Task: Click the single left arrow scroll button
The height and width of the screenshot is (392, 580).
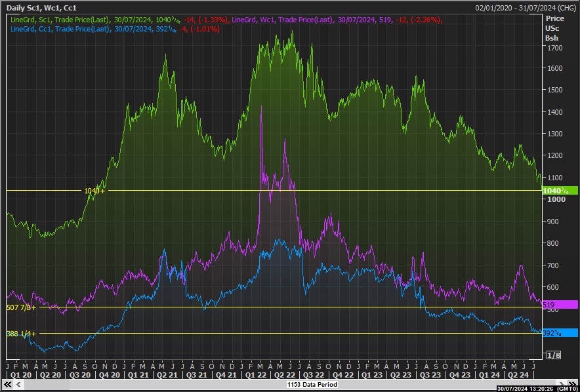Action: [17, 385]
